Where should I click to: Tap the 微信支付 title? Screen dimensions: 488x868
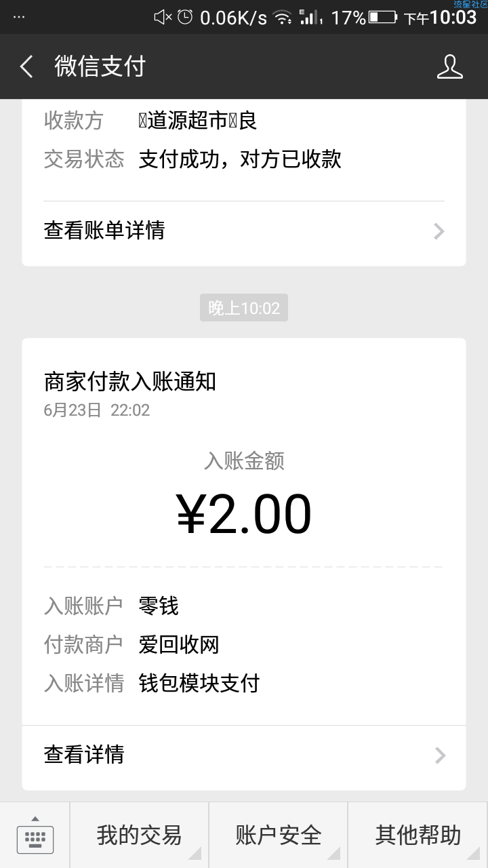(x=100, y=66)
